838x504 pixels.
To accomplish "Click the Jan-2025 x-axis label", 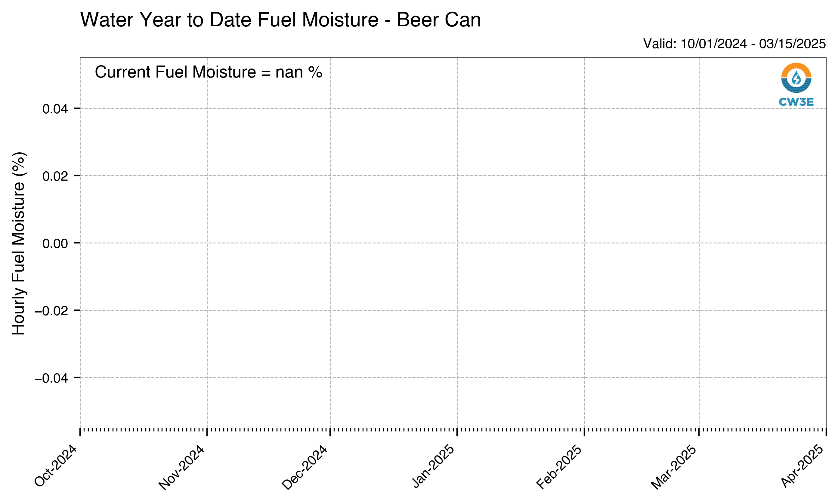I will point(433,466).
